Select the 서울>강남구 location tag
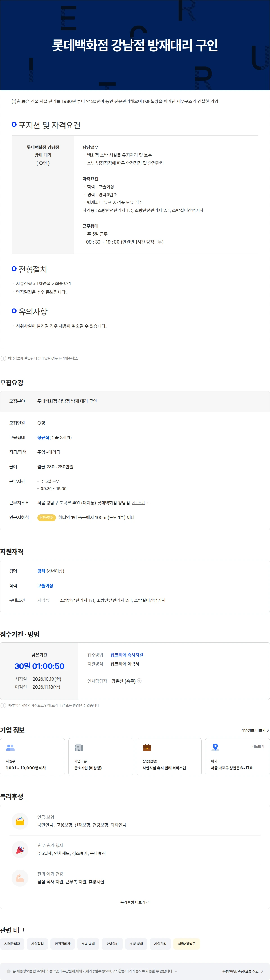Screen dimensions: 270x980 [x=186, y=943]
